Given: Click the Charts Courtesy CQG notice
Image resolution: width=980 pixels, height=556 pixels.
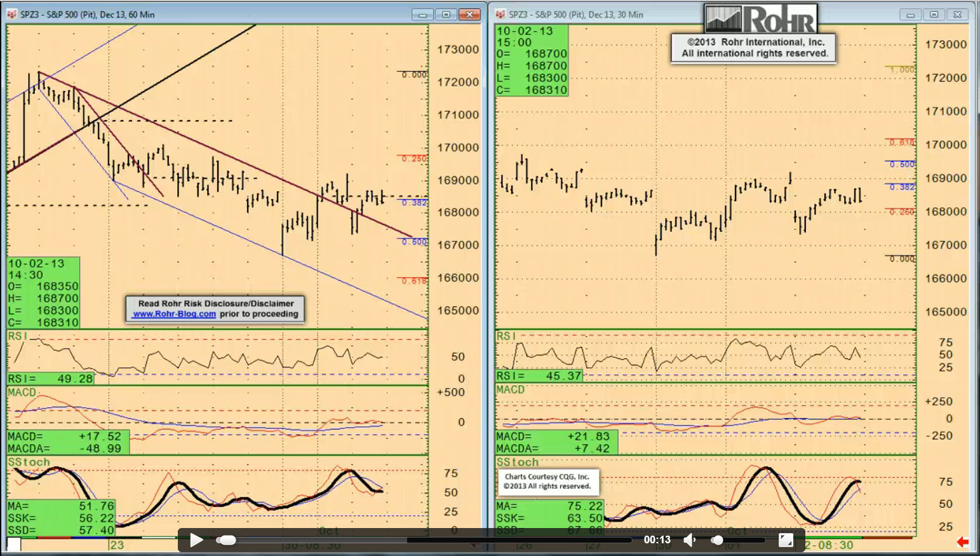Looking at the screenshot, I should 547,481.
